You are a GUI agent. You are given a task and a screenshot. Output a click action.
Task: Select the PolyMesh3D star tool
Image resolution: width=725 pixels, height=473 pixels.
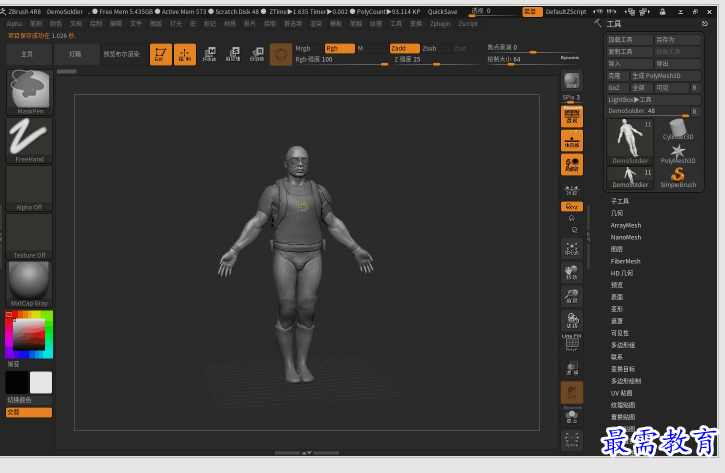pos(678,154)
